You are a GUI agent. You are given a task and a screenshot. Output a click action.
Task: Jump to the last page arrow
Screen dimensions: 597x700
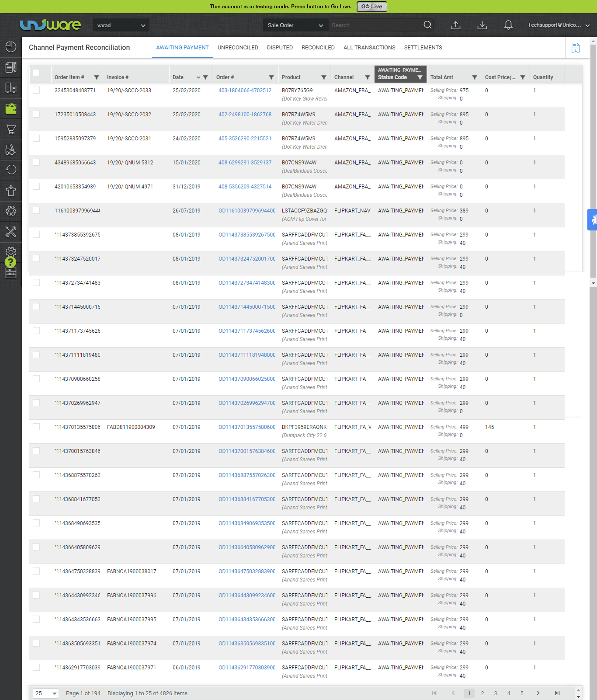tap(557, 693)
